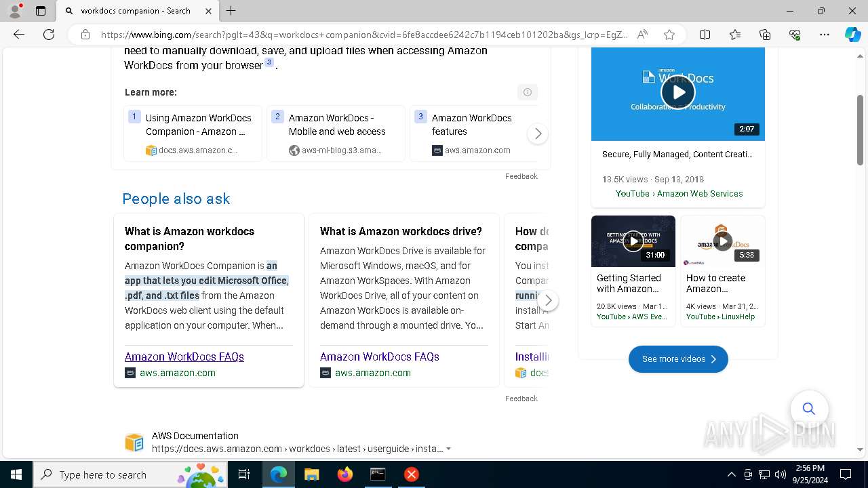Click citation 3 superscript
868x488 pixels.
tap(269, 62)
